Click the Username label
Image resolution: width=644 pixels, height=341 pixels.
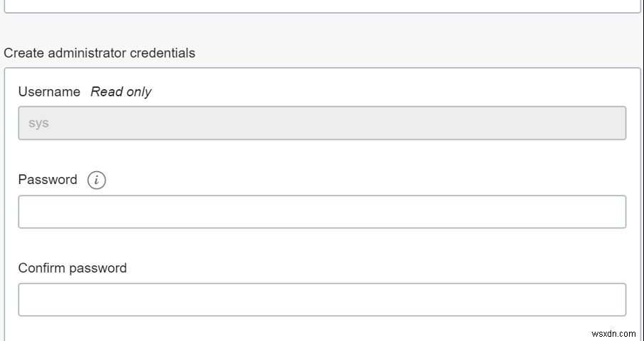pos(49,92)
